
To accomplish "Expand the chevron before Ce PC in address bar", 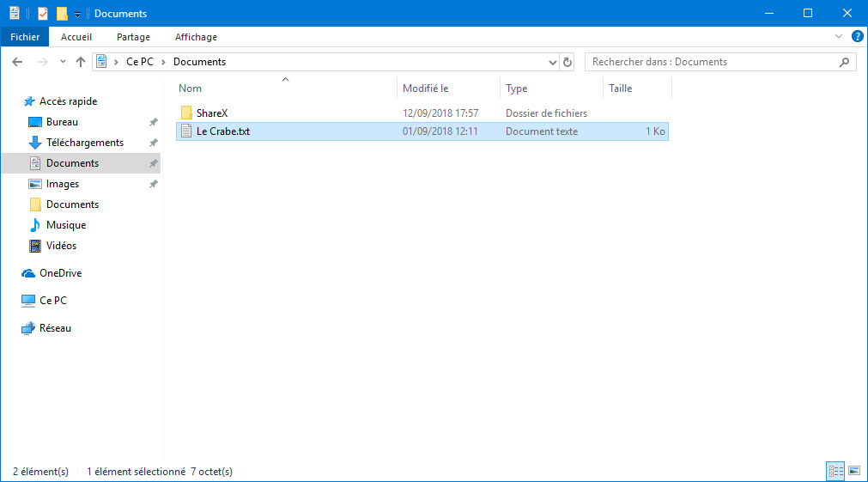I will 116,62.
